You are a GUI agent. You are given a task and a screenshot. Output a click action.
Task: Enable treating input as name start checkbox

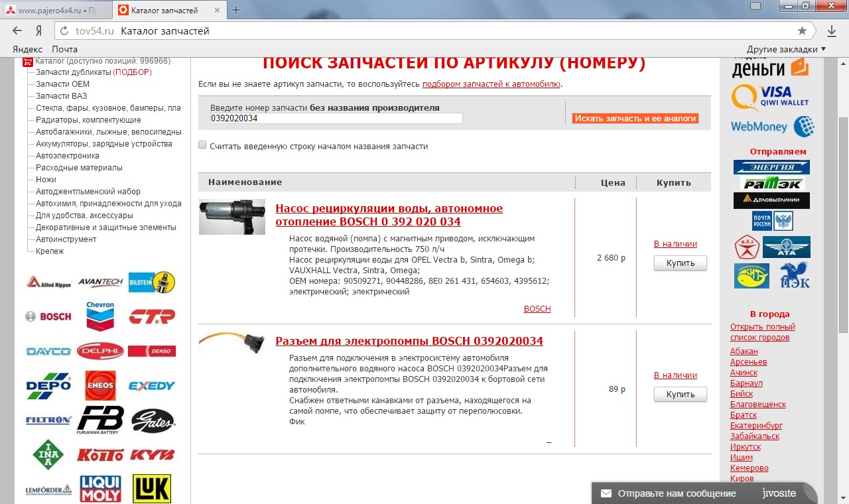202,145
